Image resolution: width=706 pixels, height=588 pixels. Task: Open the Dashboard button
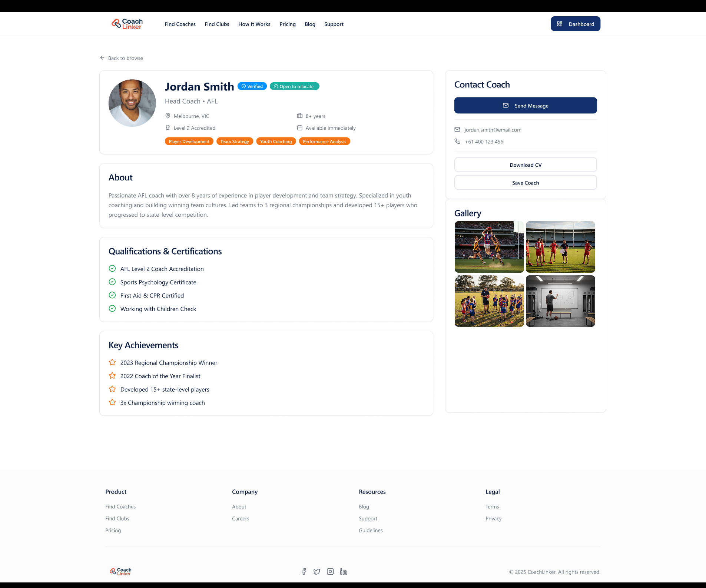(x=576, y=24)
